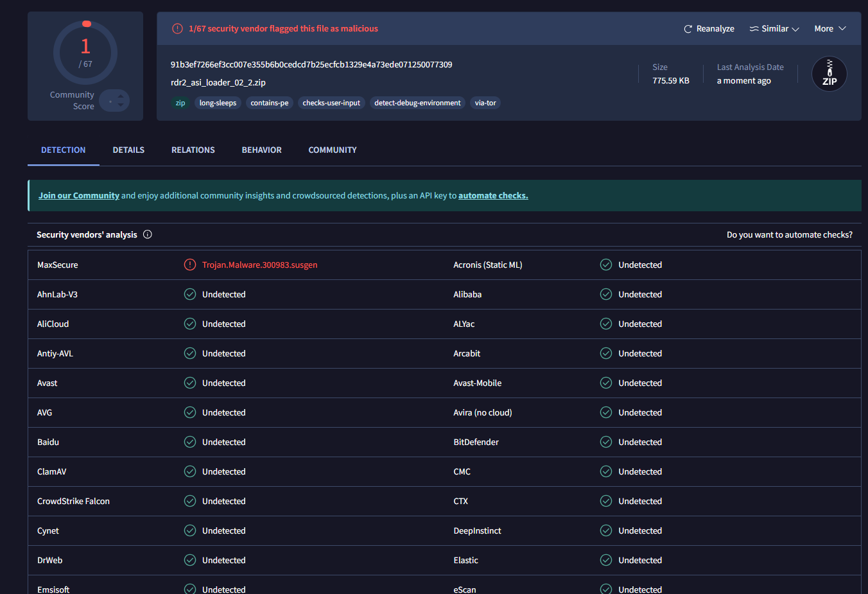Follow the Join our Community link
Viewport: 868px width, 594px height.
pos(79,195)
